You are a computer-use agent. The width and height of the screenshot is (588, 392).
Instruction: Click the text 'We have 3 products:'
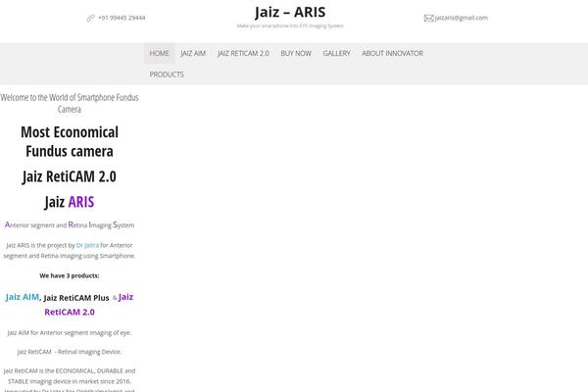coord(70,275)
